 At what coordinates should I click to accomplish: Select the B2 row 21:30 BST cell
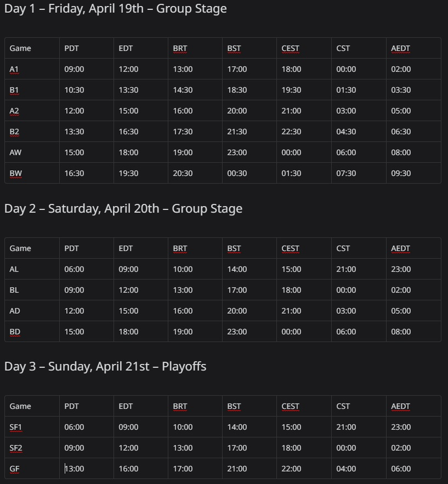[x=249, y=131]
